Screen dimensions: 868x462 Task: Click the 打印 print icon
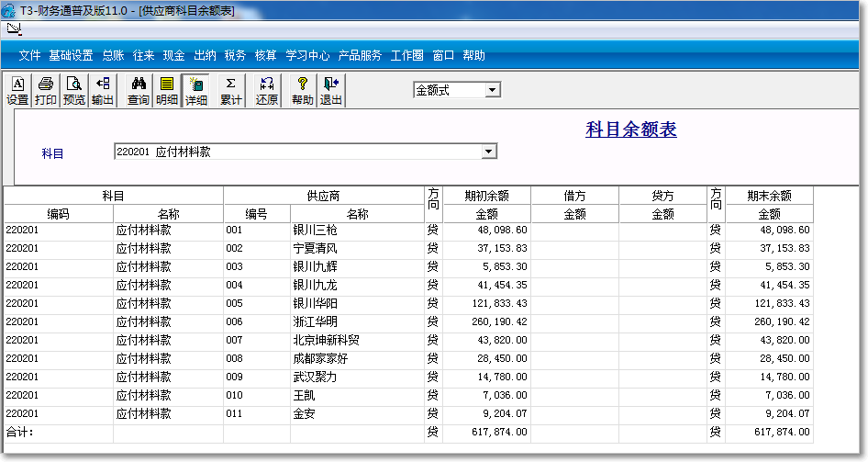tap(45, 91)
